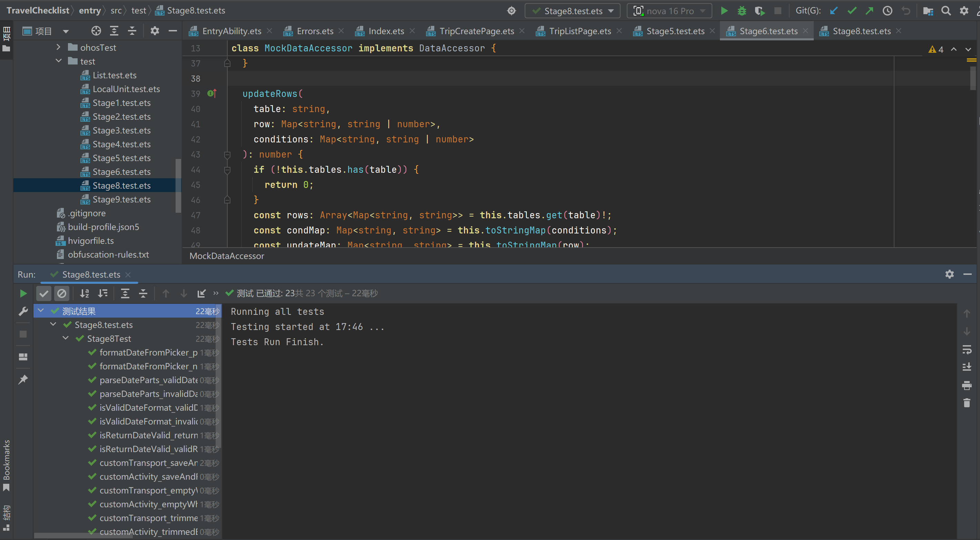
Task: Run with coverage icon in top toolbar
Action: point(759,11)
